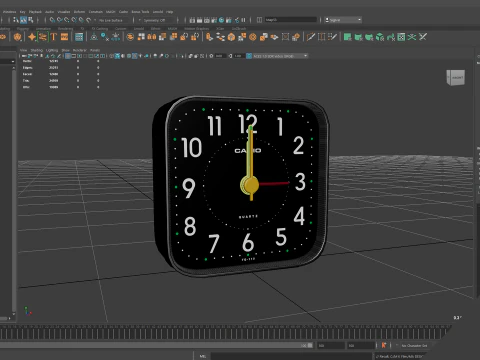Click the first clapperboard render icon in status line
480x360 pixels.
point(192,20)
